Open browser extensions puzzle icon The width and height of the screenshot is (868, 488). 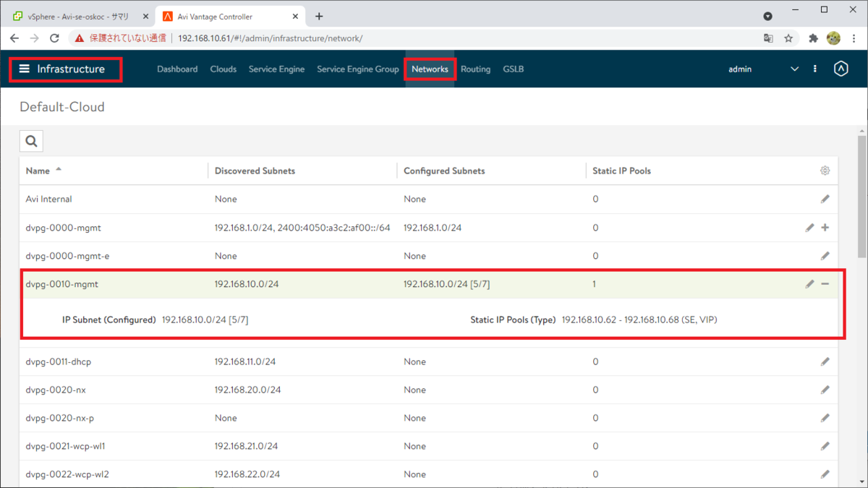[x=813, y=38]
